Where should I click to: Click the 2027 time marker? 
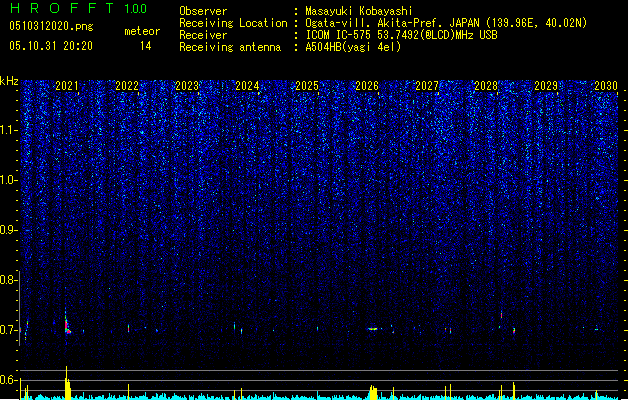point(427,86)
